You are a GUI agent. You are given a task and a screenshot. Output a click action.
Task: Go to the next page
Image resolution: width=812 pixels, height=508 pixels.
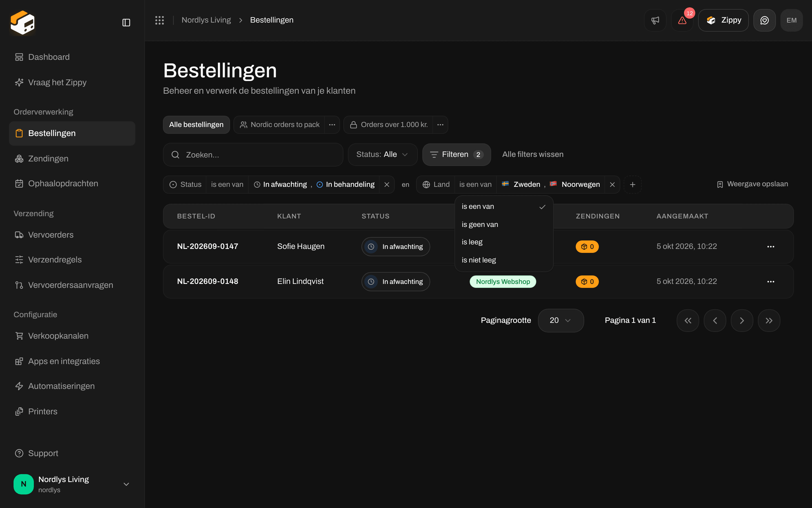(x=742, y=321)
